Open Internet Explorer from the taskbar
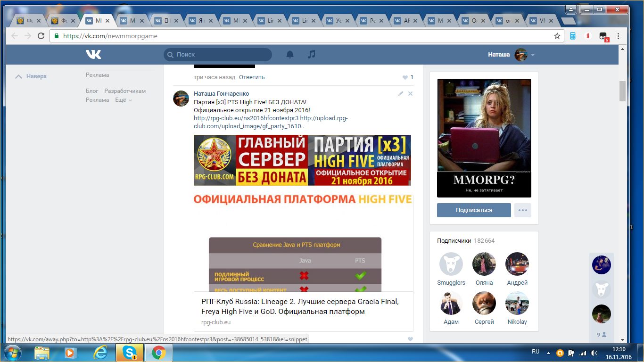 coord(100,353)
